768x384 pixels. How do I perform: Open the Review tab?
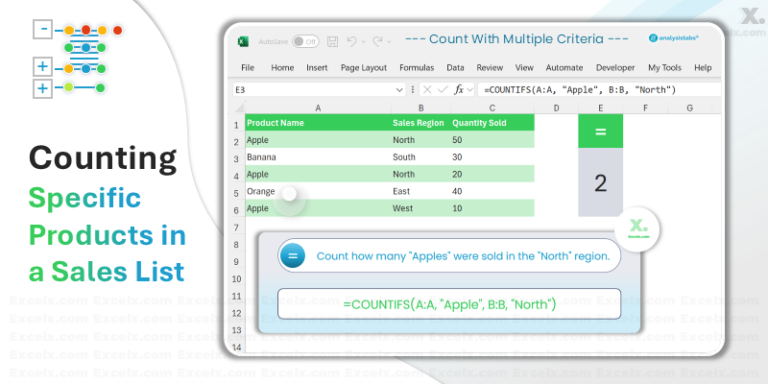[x=490, y=68]
